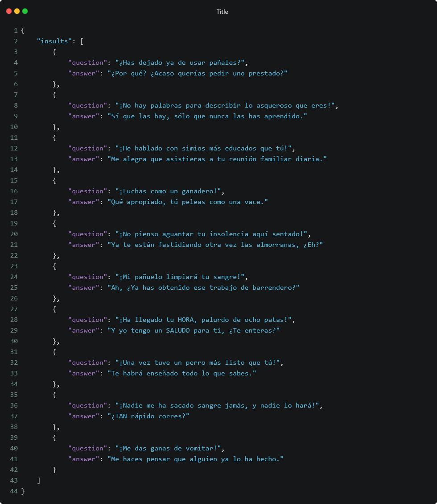The width and height of the screenshot is (437, 504).
Task: Click the question "¡Mi pañuelo limpiará tu sangre!"
Action: click(180, 277)
